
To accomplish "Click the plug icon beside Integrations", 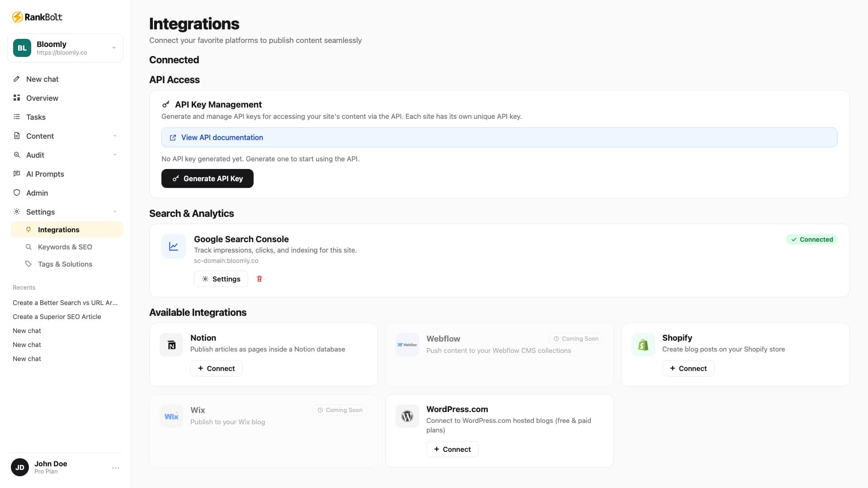I will [28, 230].
